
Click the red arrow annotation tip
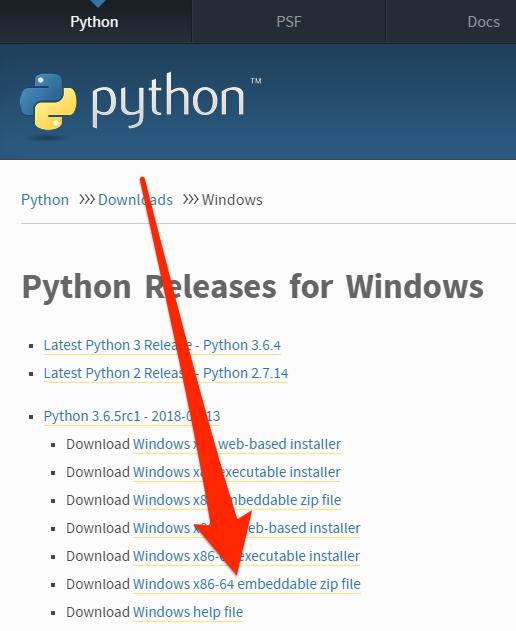(x=236, y=572)
